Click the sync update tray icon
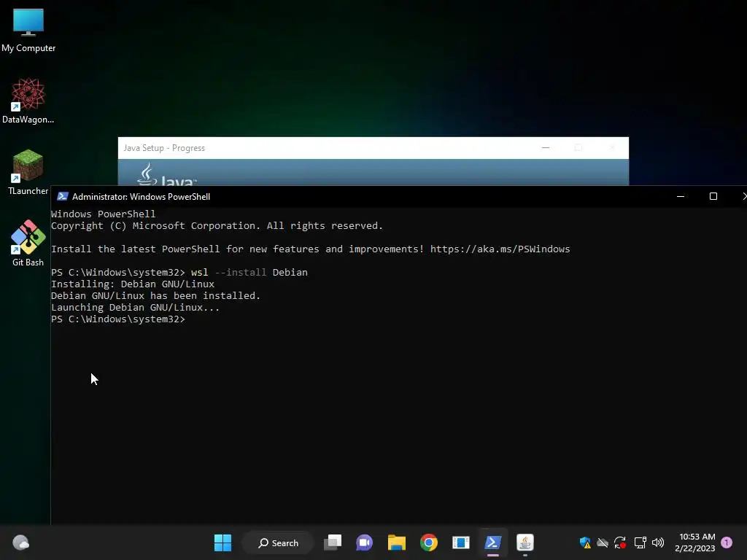Viewport: 747px width, 560px height. pyautogui.click(x=620, y=542)
